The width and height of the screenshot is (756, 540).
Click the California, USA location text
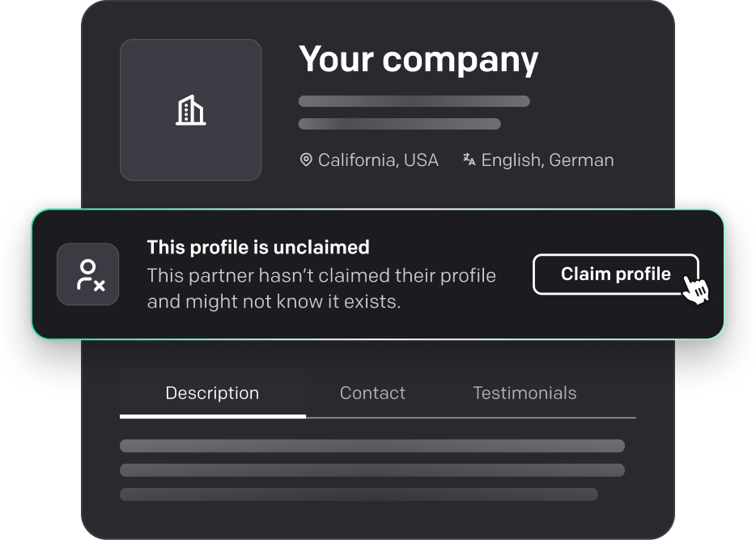point(377,159)
